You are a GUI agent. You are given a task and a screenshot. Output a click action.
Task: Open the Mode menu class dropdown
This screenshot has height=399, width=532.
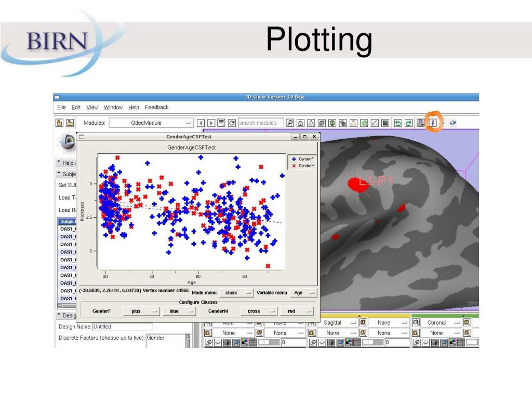coord(236,292)
